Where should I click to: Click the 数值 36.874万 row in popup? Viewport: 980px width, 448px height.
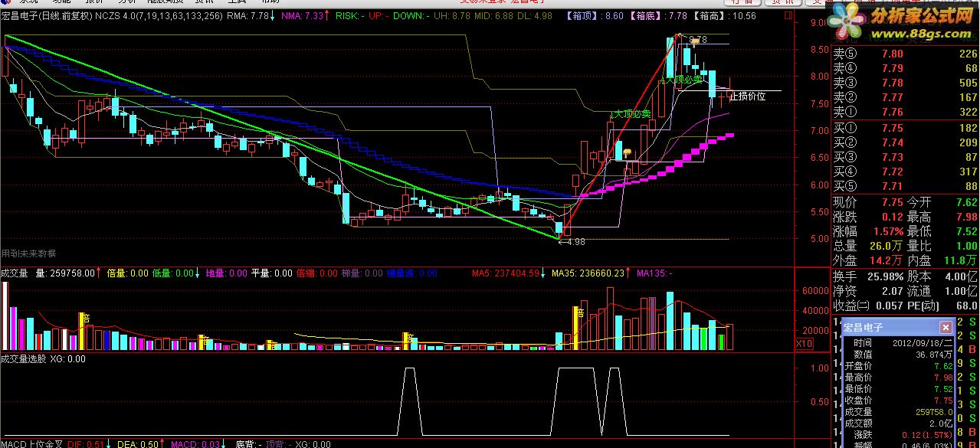(x=897, y=355)
